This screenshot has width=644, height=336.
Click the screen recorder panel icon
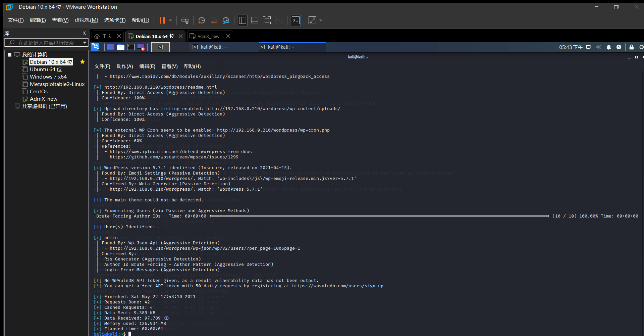(141, 47)
